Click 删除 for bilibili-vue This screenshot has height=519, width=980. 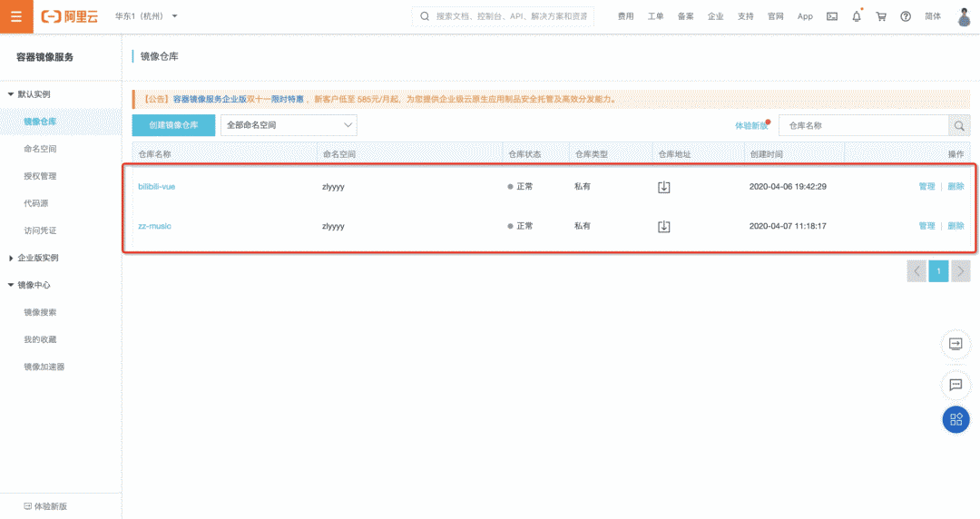[955, 186]
